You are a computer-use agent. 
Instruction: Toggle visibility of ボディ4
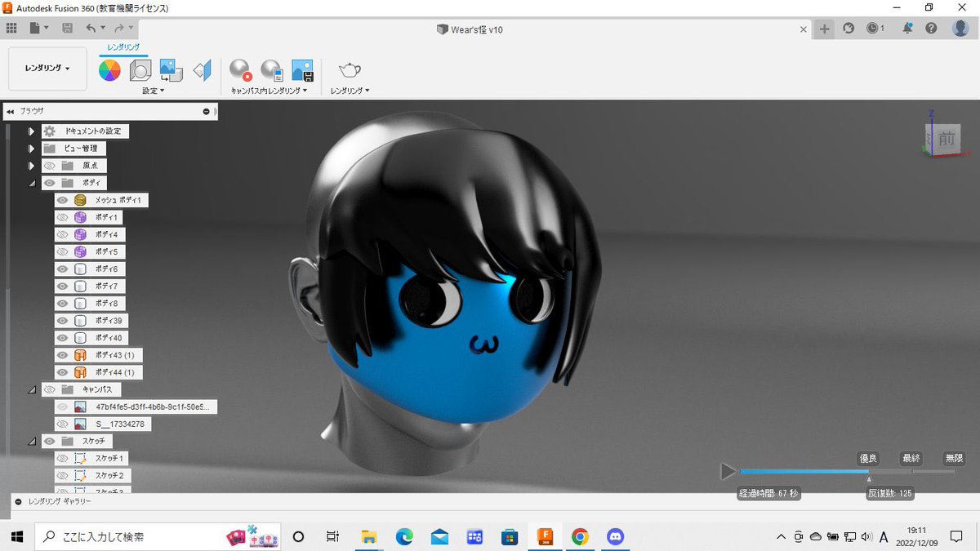click(61, 234)
